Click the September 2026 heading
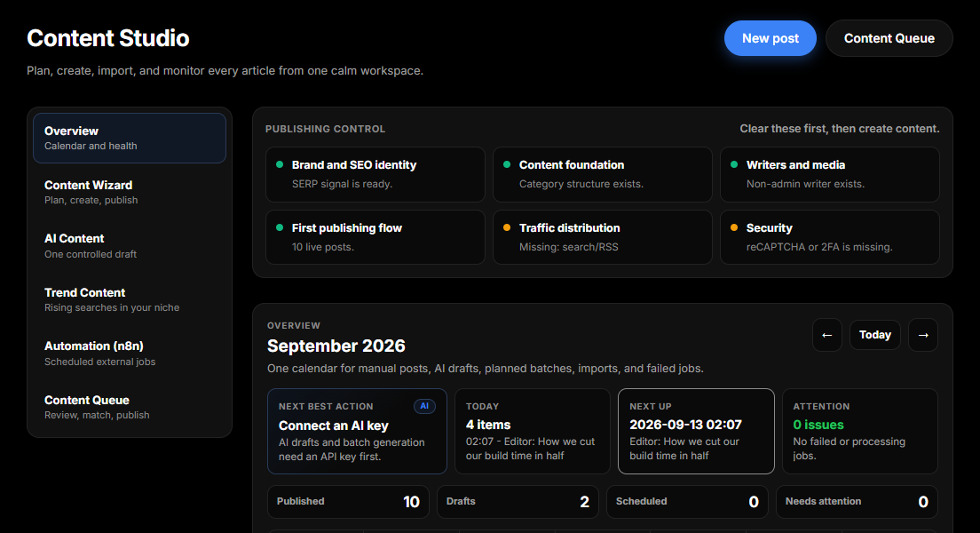The width and height of the screenshot is (980, 533). 336,346
